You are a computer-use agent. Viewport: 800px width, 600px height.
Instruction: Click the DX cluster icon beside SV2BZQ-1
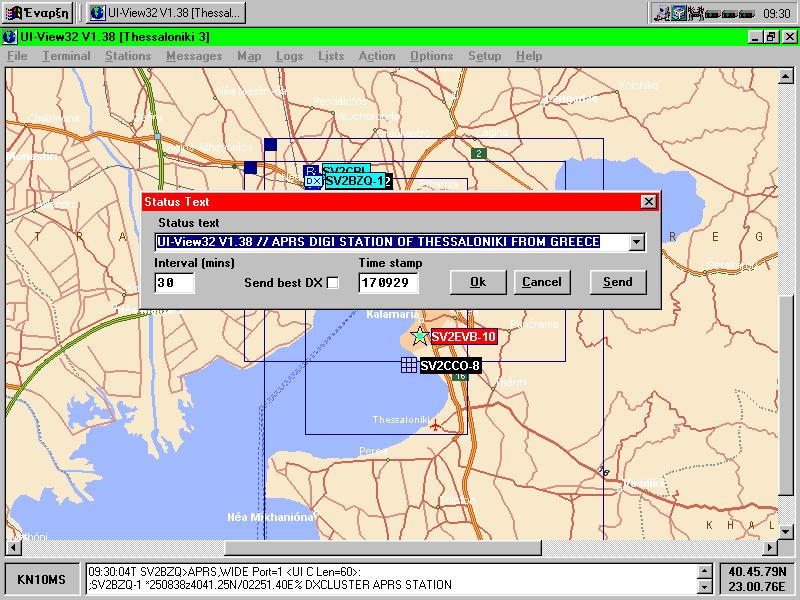pos(313,181)
